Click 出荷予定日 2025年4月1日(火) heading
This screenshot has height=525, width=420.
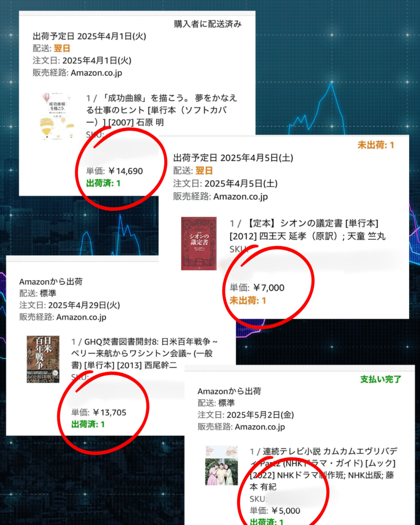point(89,36)
